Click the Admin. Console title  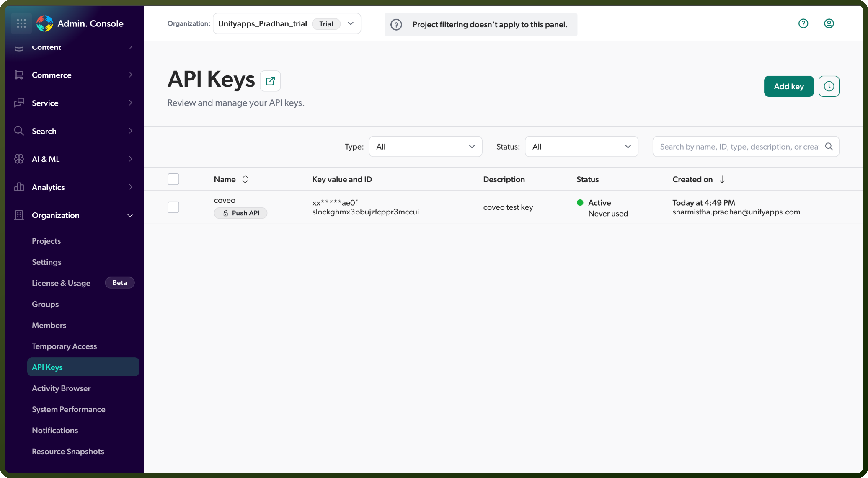click(90, 23)
